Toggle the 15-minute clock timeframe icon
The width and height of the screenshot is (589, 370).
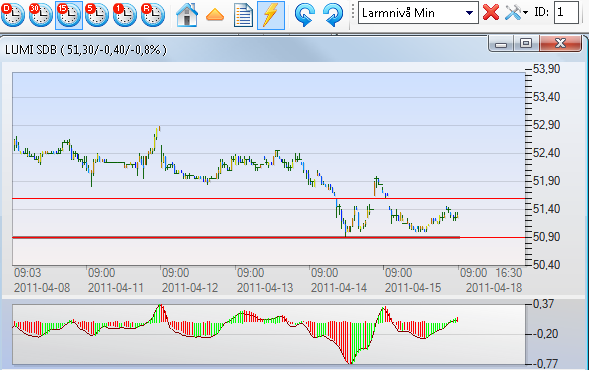pyautogui.click(x=69, y=15)
